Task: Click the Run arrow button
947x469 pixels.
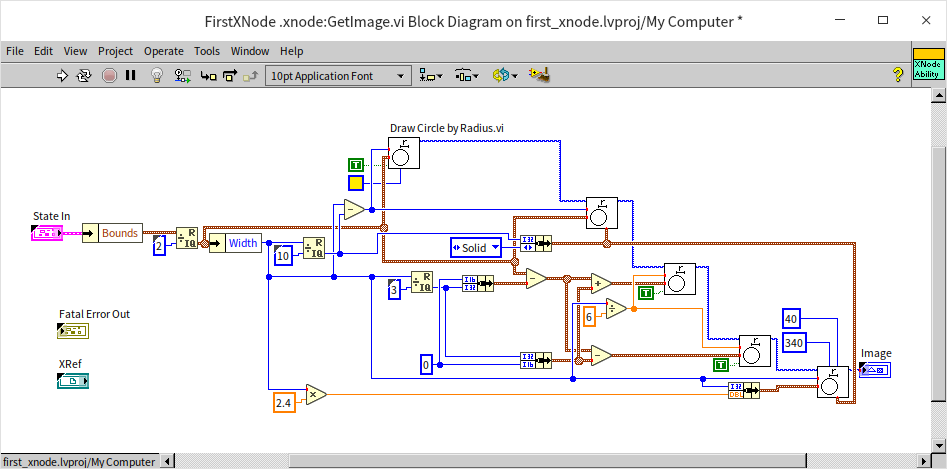Action: click(x=62, y=75)
